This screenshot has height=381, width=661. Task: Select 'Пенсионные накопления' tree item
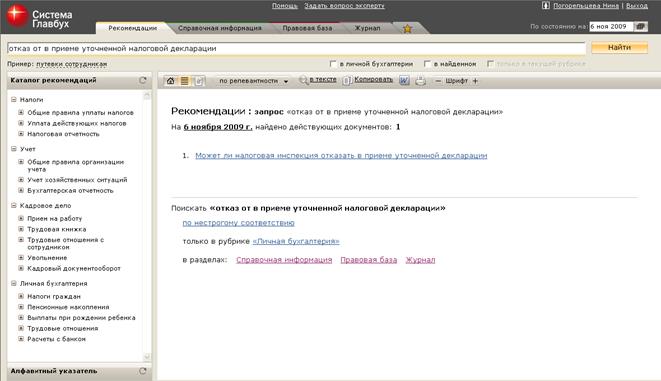coord(68,307)
